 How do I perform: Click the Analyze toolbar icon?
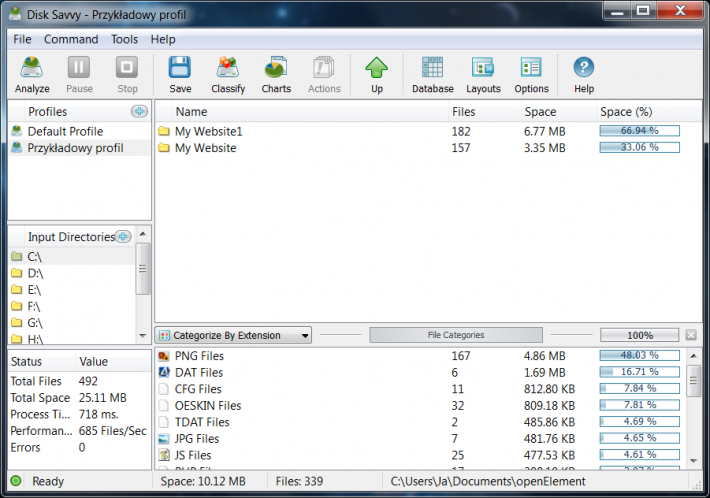(32, 75)
